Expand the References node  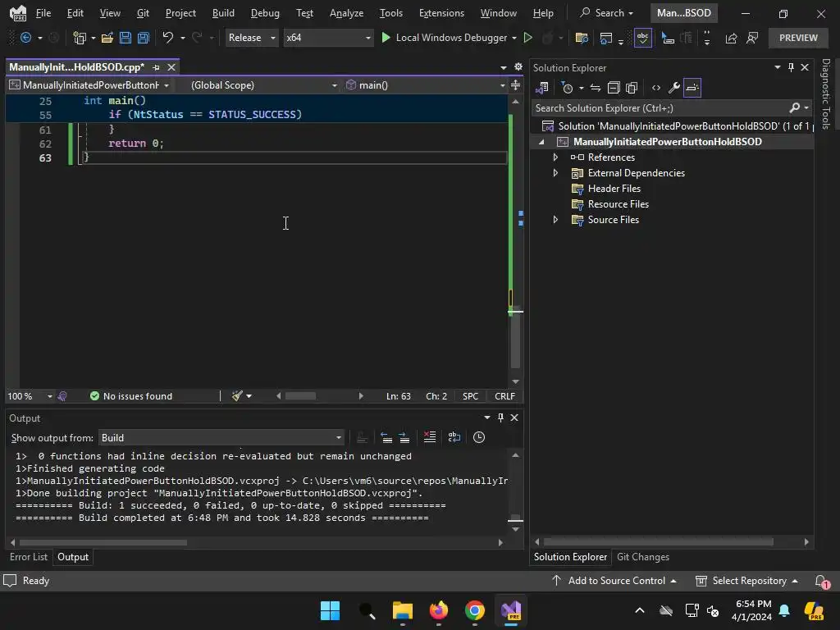tap(555, 157)
